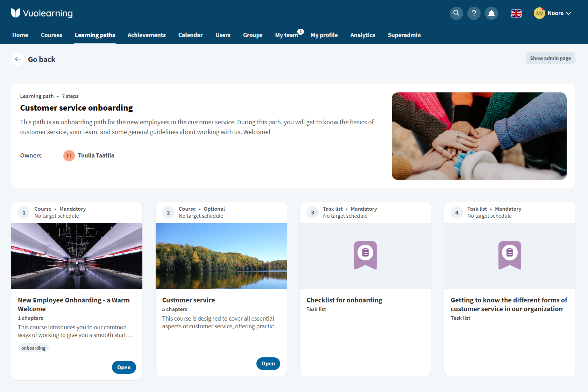
Task: Click the step 4 number badge
Action: tap(457, 212)
